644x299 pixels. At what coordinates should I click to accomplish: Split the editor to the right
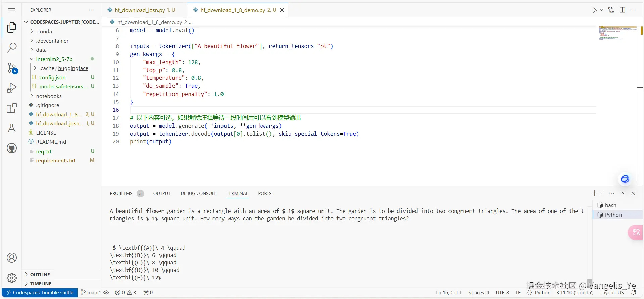tap(623, 10)
